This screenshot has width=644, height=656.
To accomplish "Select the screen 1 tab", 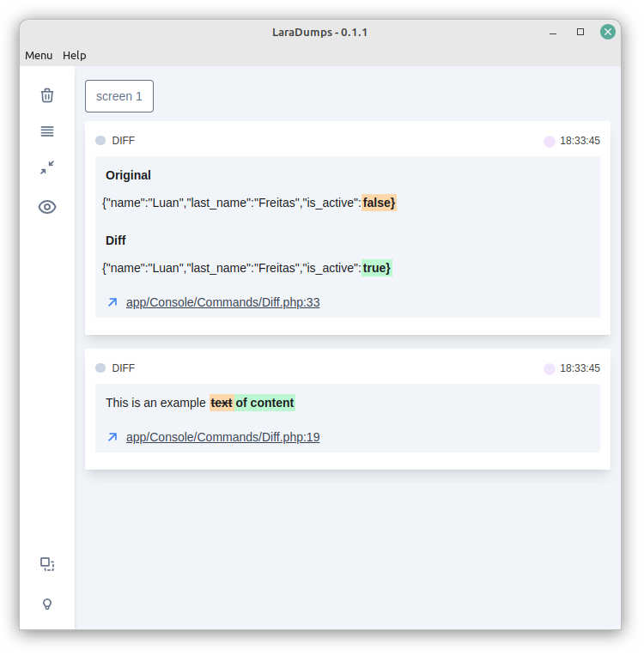I will pos(119,96).
